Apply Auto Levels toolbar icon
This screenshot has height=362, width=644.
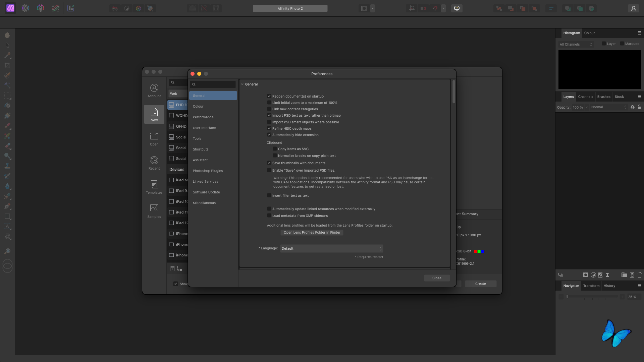point(115,8)
